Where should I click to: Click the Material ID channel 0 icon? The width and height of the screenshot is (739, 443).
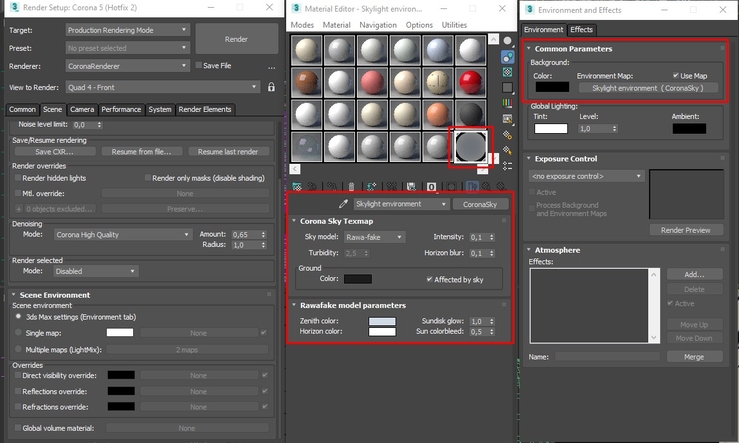coord(431,186)
